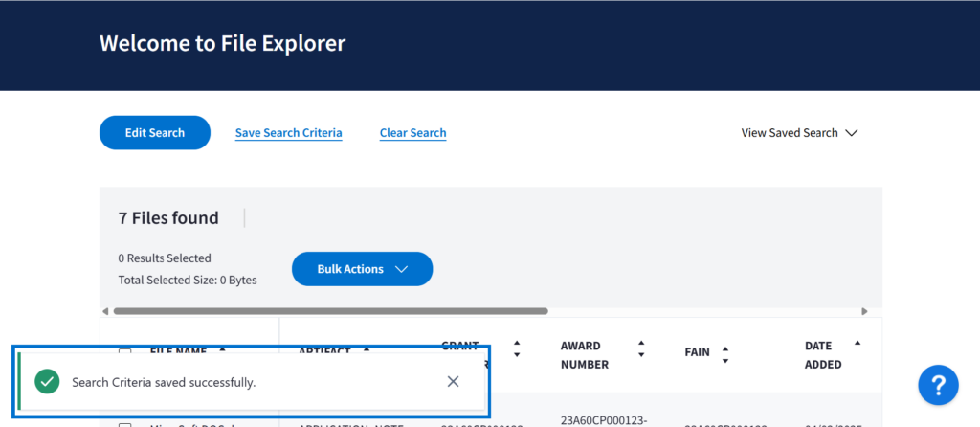
Task: Click the green success checkmark icon
Action: 46,382
